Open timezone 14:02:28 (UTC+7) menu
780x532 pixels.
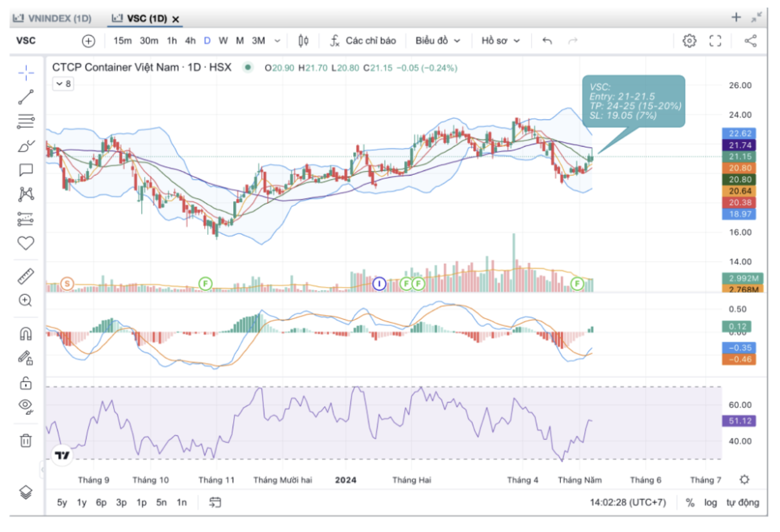point(628,503)
